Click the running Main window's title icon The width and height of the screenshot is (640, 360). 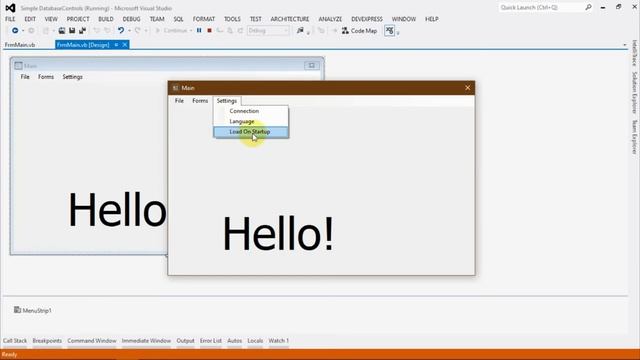pyautogui.click(x=176, y=88)
